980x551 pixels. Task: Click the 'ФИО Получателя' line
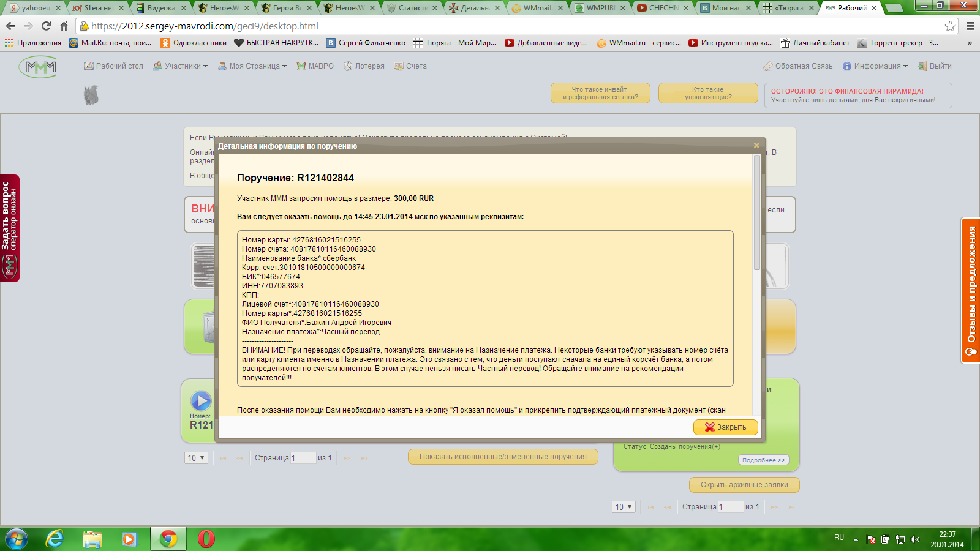click(x=317, y=323)
